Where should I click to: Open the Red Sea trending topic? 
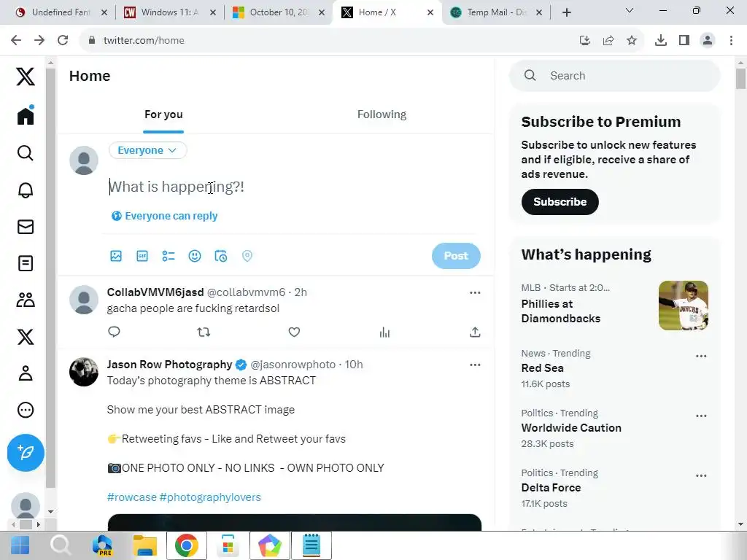(543, 368)
